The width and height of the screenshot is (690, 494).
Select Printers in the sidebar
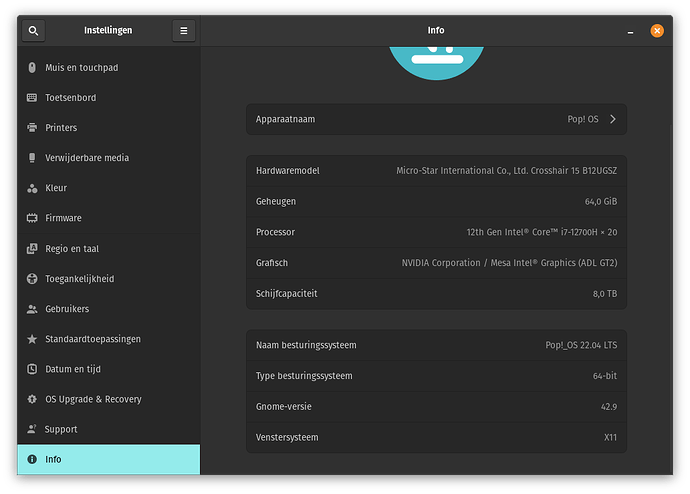pos(109,128)
